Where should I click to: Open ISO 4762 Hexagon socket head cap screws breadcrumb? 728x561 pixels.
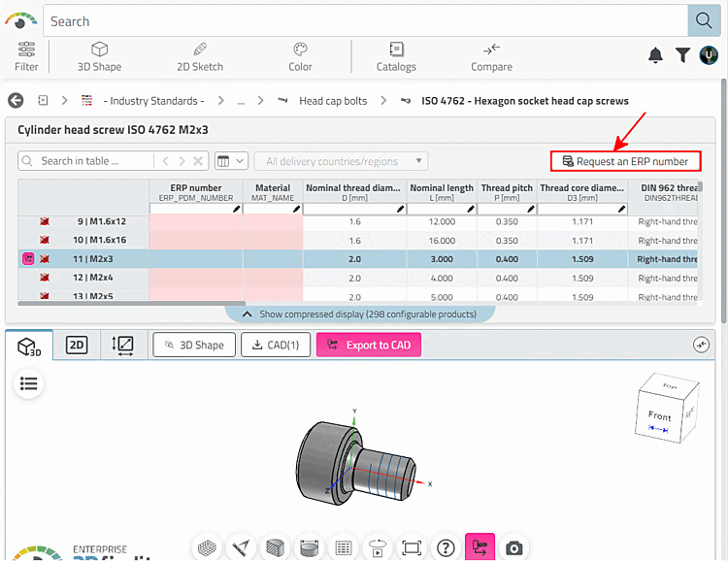pyautogui.click(x=524, y=101)
